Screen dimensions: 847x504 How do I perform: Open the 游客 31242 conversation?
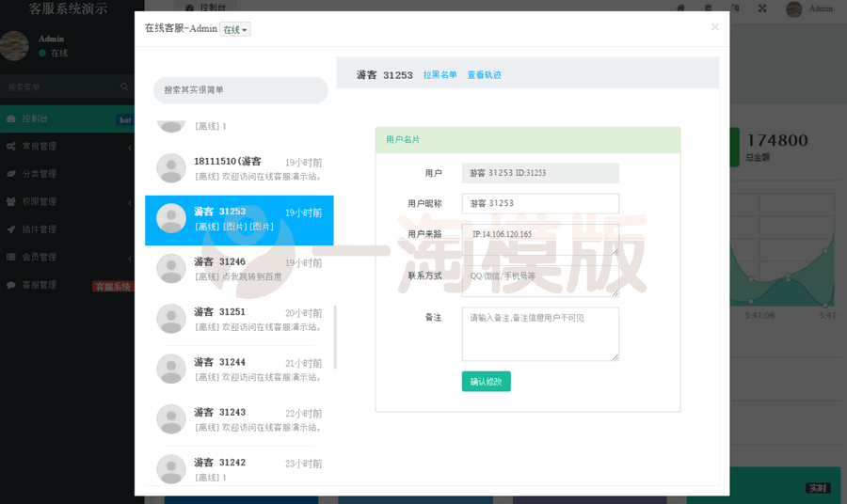coord(239,469)
